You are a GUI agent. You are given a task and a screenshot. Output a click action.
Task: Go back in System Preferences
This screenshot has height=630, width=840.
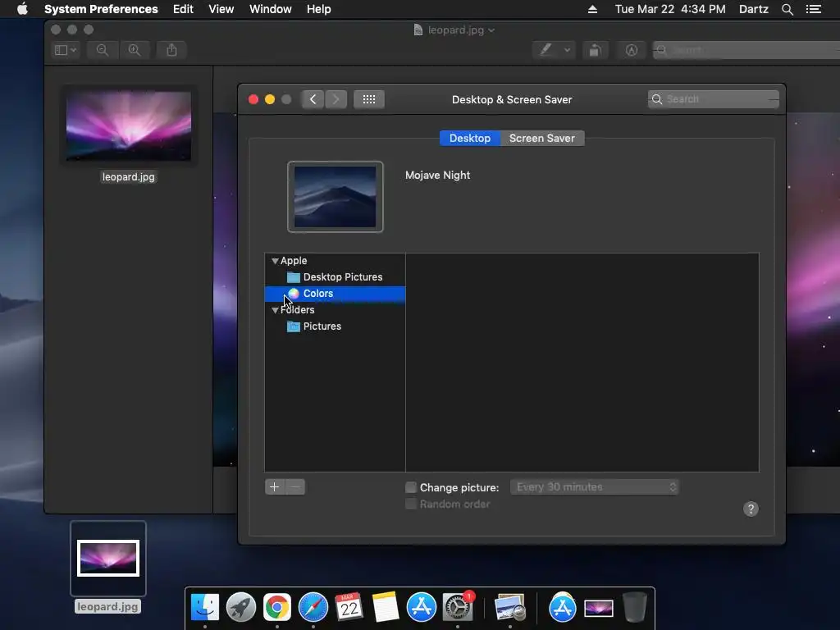click(313, 99)
